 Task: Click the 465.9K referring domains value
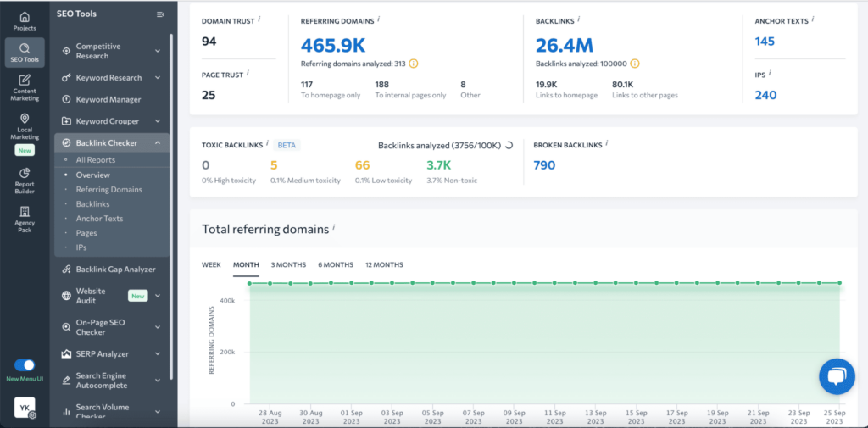click(x=333, y=46)
